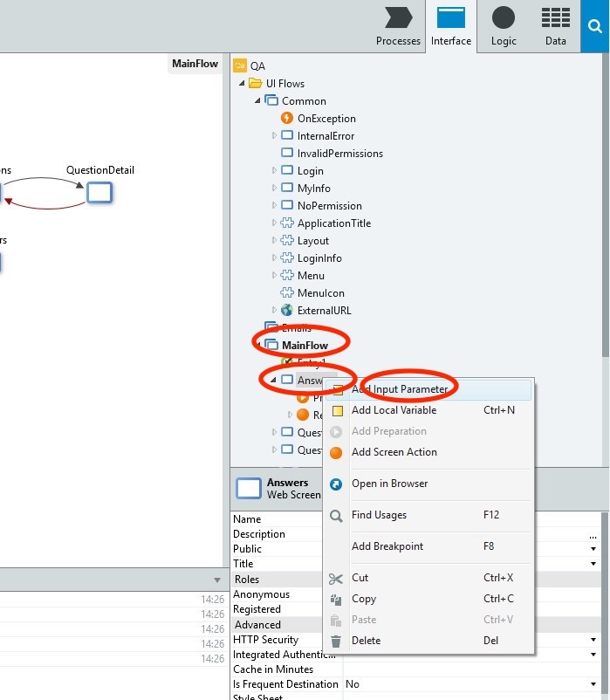Open the Integrated Authentication dropdown
The image size is (610, 700).
593,655
